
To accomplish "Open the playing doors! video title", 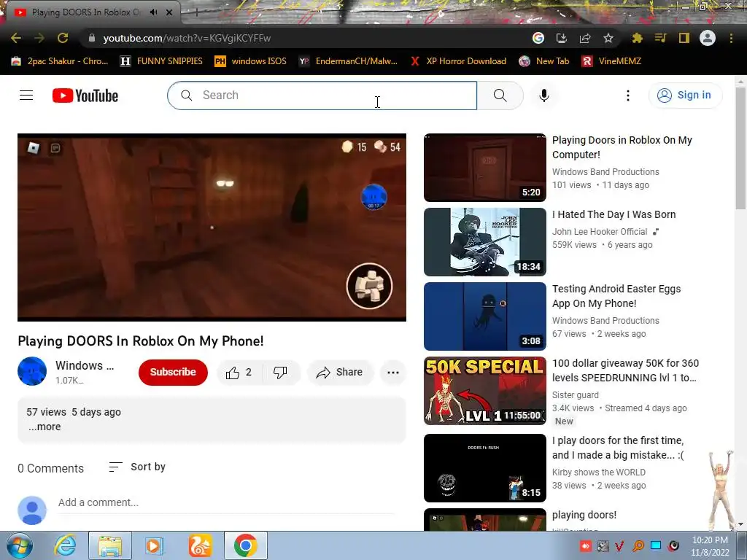I will [584, 515].
